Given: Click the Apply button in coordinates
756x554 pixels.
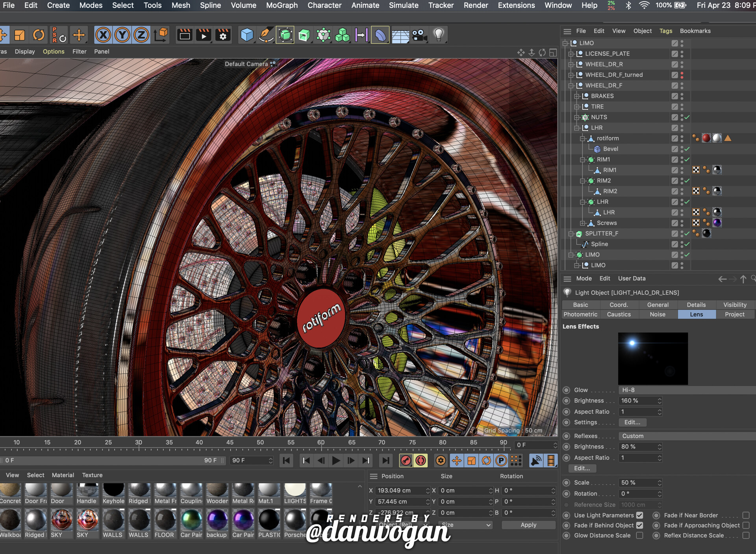Looking at the screenshot, I should point(528,525).
